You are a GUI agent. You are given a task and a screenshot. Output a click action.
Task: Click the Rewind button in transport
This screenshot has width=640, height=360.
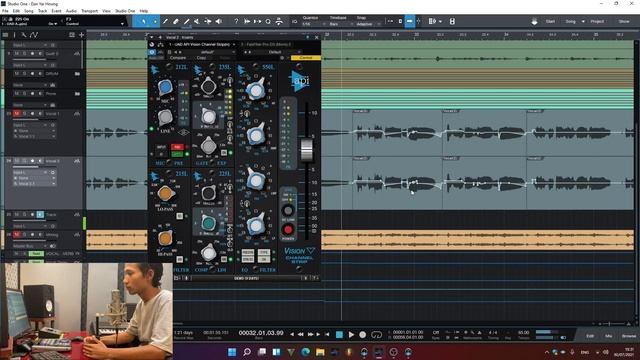(301, 335)
